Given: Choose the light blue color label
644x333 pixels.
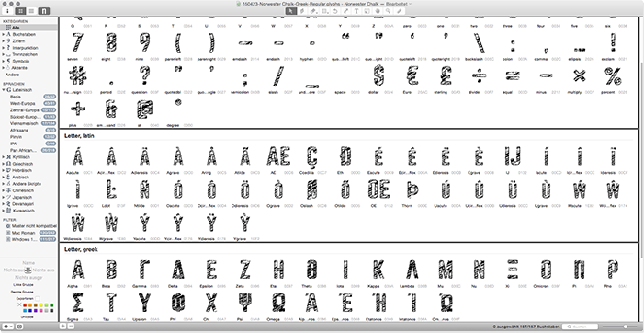Looking at the screenshot, I should tap(25, 311).
